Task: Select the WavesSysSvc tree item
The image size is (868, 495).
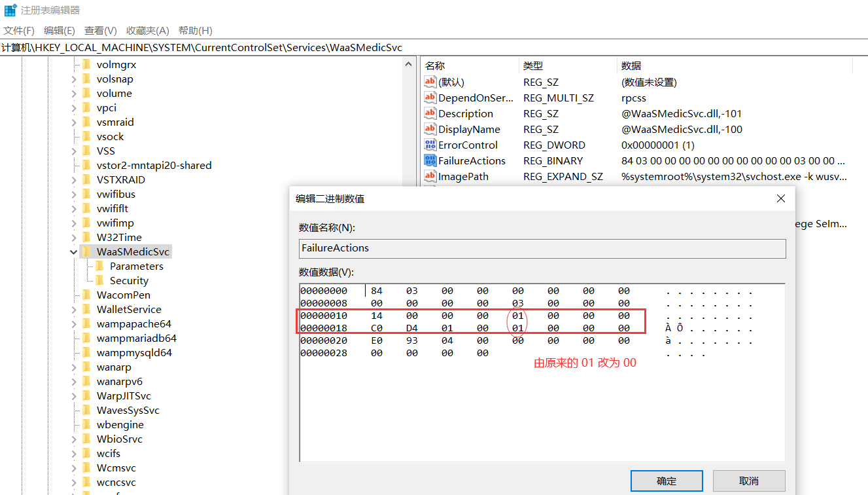Action: [x=128, y=411]
